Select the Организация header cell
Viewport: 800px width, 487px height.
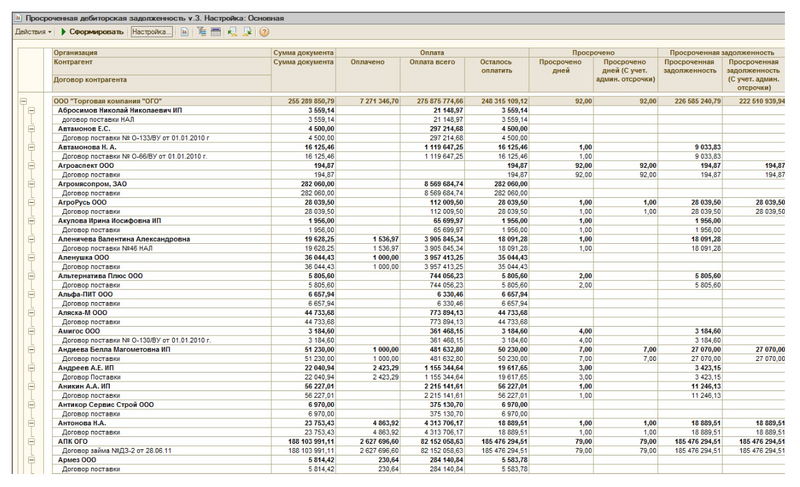tap(162, 53)
